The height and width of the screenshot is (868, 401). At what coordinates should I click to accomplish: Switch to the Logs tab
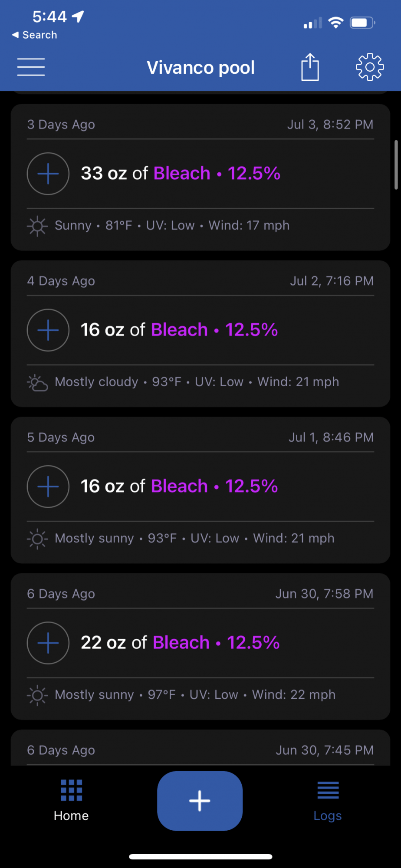click(x=328, y=801)
